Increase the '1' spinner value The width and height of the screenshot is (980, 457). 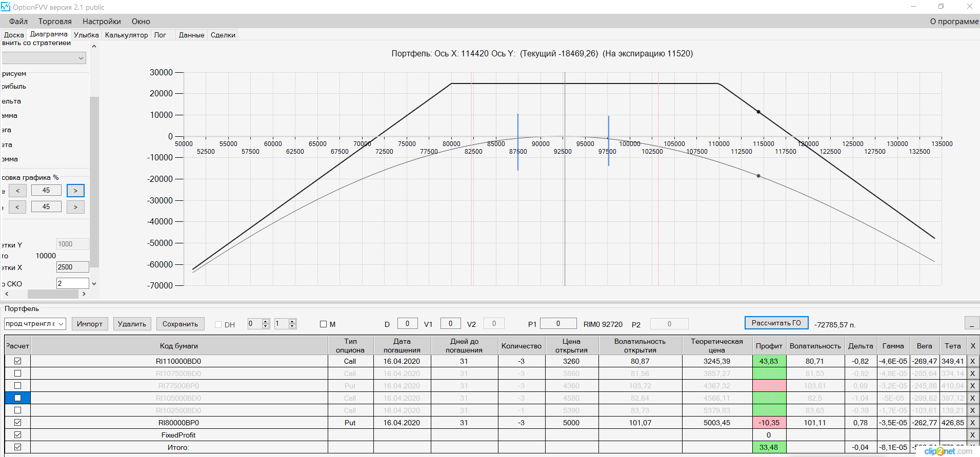pyautogui.click(x=292, y=321)
